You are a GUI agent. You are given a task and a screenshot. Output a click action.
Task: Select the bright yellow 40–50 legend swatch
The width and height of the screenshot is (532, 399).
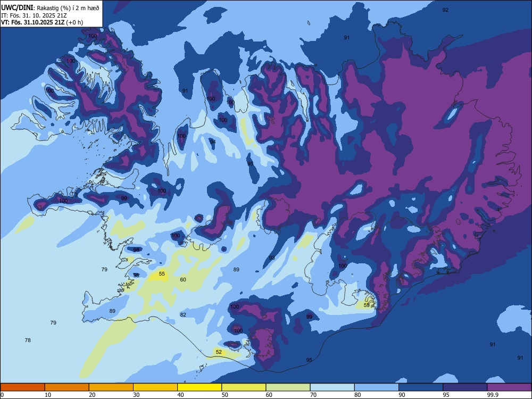pyautogui.click(x=199, y=387)
